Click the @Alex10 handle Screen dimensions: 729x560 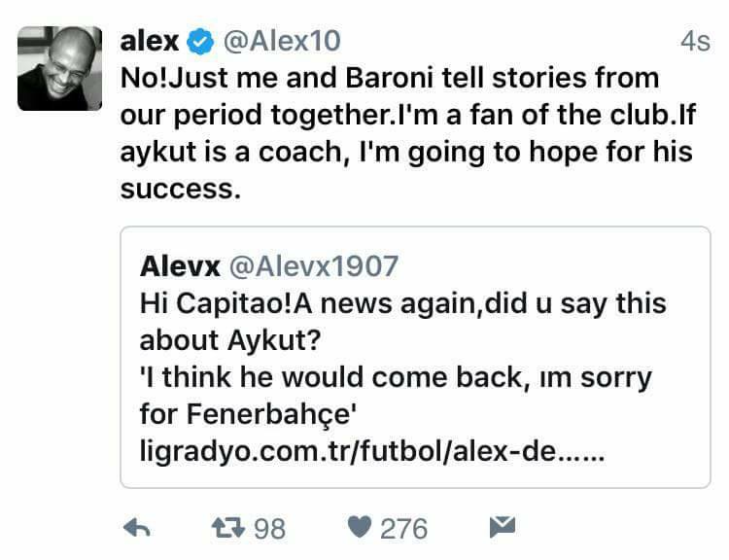(x=282, y=42)
